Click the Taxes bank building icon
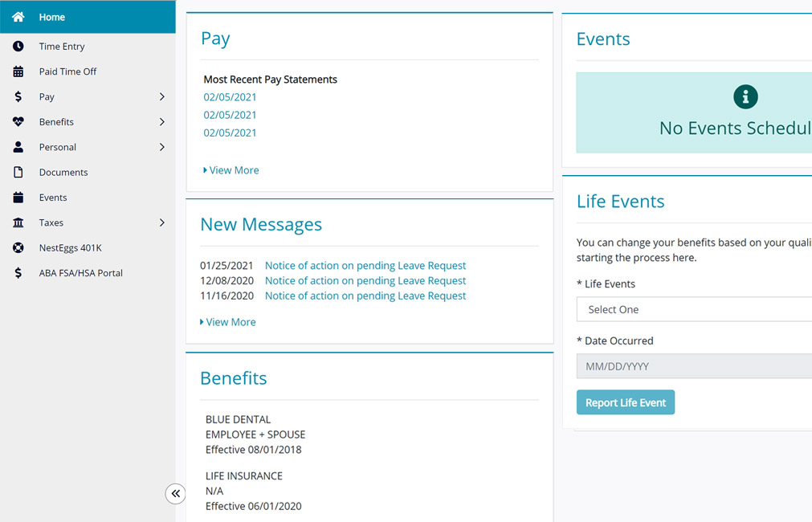Viewport: 812px width, 522px height. pyautogui.click(x=18, y=222)
